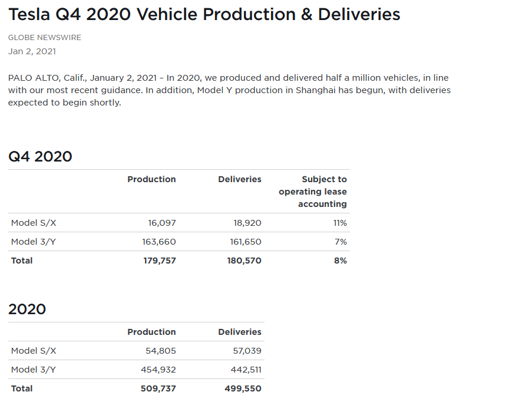The height and width of the screenshot is (415, 532).
Task: Select the annual Model S/X production value 54,805
Action: [x=161, y=351]
